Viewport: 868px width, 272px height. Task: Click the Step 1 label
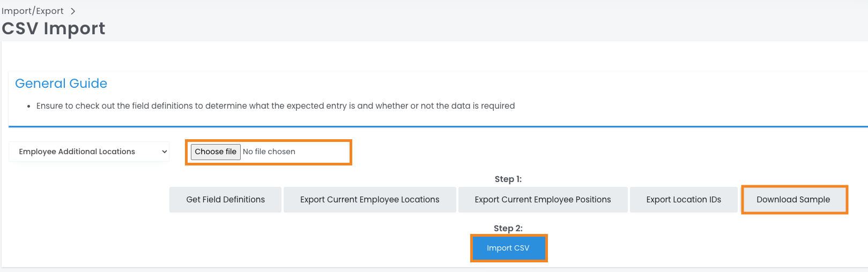(x=508, y=179)
